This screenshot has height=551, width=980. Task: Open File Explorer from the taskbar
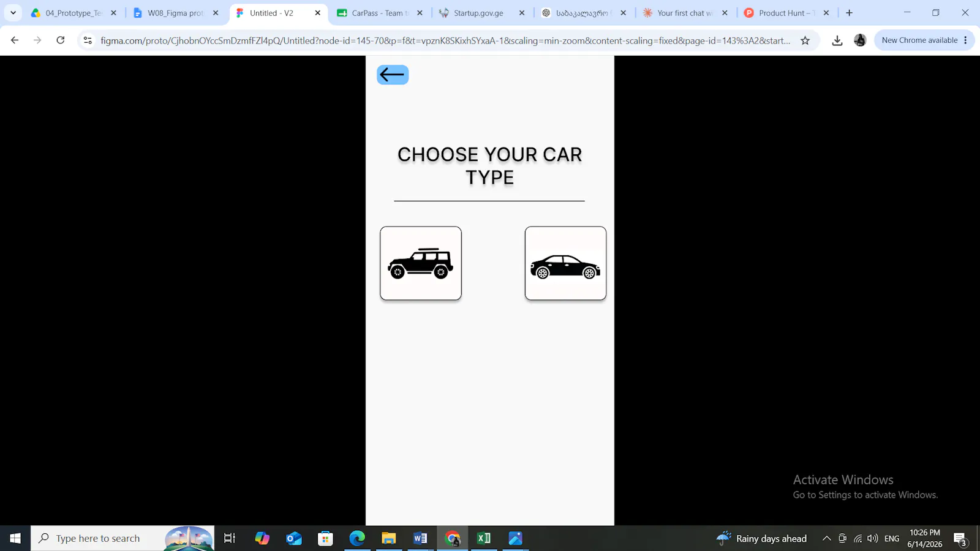pos(389,538)
